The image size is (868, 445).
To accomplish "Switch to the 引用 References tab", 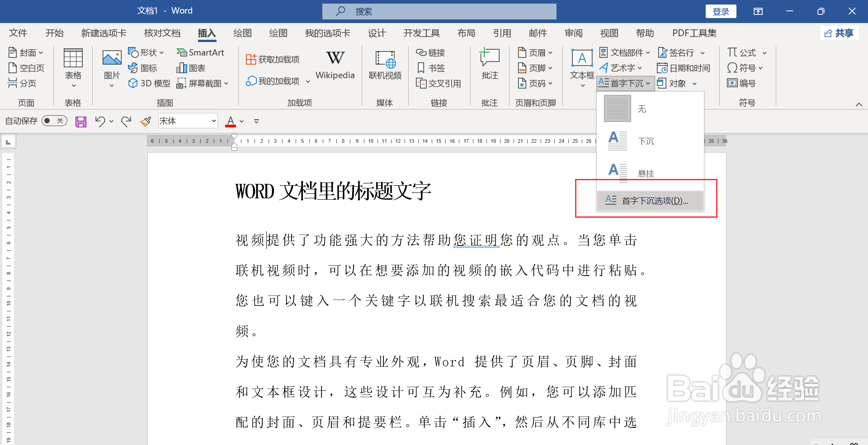I will coord(502,33).
